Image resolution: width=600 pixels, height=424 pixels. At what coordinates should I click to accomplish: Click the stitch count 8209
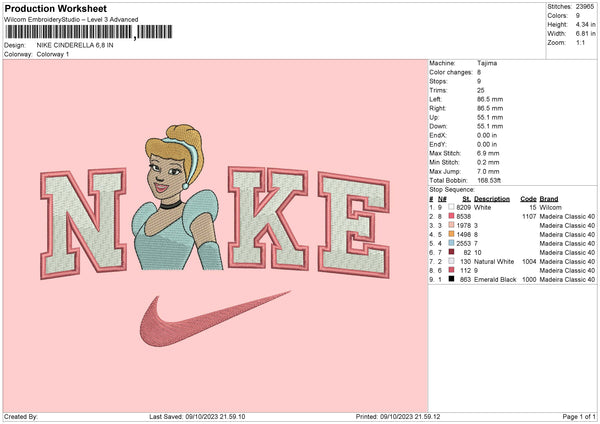[x=463, y=207]
